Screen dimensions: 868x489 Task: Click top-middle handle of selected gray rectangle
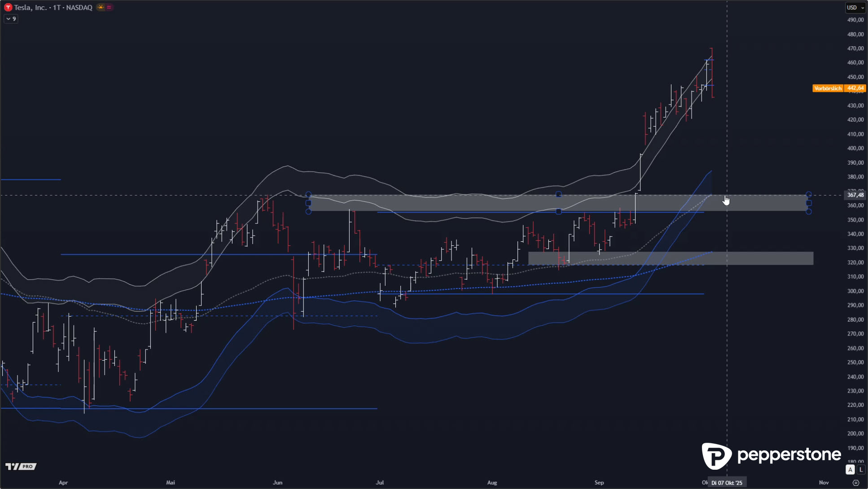[x=558, y=195]
